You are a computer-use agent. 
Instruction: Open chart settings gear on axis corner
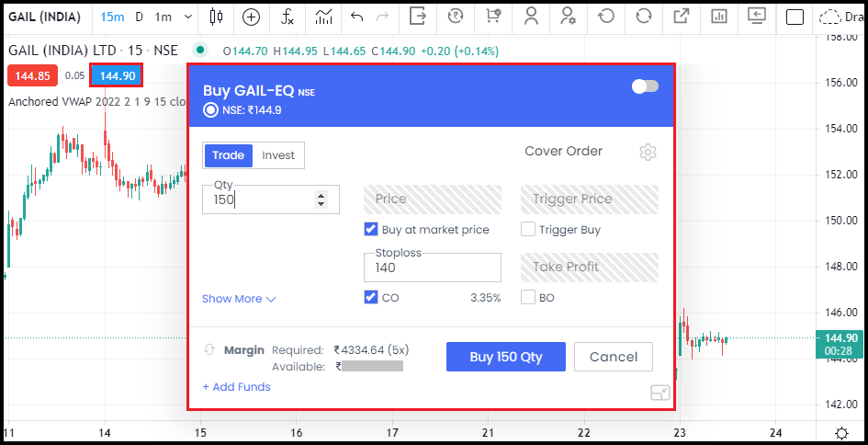[842, 433]
